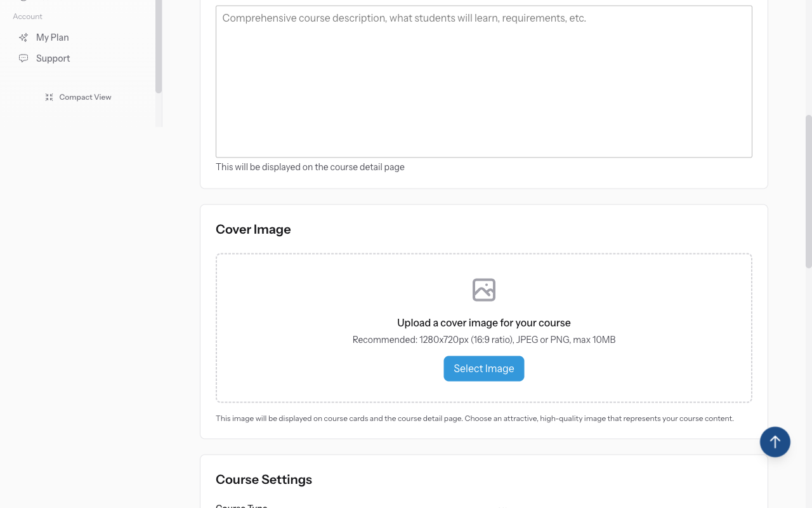Click inside the course description text area
The width and height of the screenshot is (812, 508).
pyautogui.click(x=483, y=81)
